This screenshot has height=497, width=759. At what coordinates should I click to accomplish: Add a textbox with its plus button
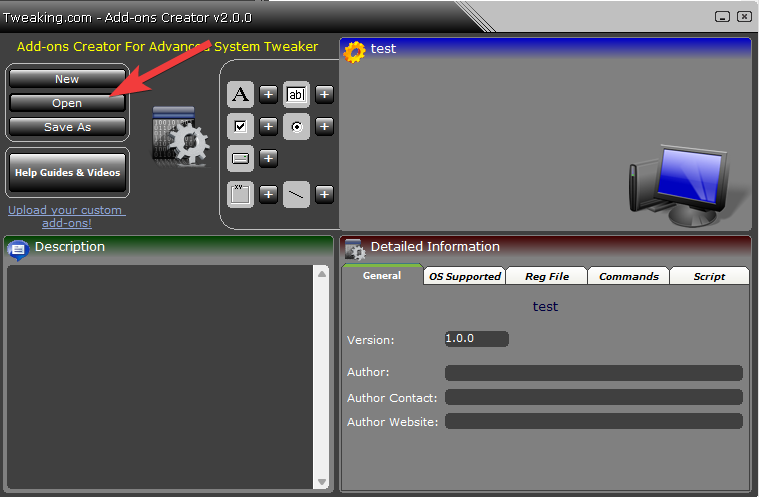[325, 95]
